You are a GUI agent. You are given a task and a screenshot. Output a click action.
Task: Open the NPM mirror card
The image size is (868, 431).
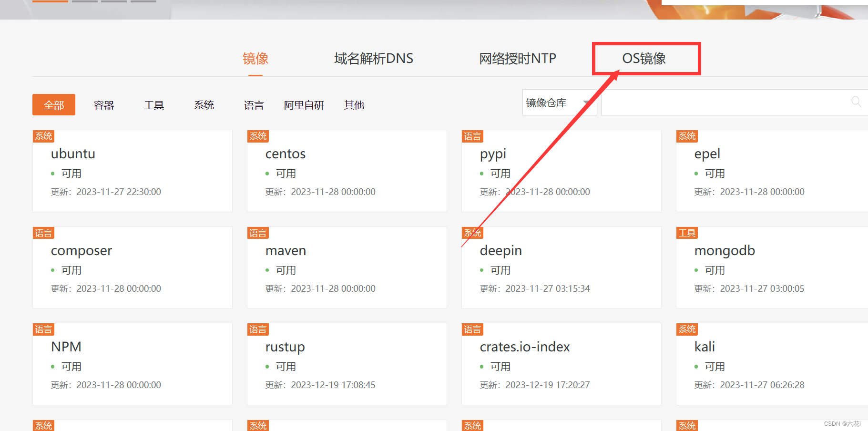tap(133, 364)
